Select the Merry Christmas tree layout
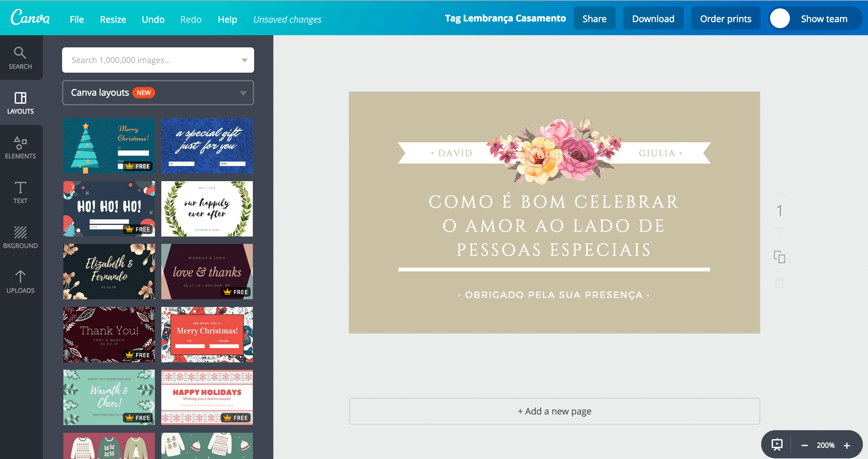This screenshot has height=459, width=868. [109, 146]
